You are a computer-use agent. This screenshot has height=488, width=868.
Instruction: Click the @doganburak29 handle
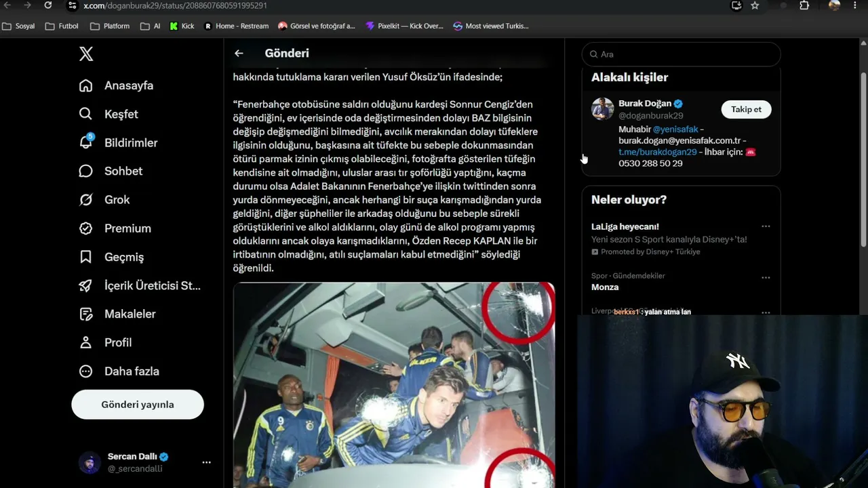point(651,115)
